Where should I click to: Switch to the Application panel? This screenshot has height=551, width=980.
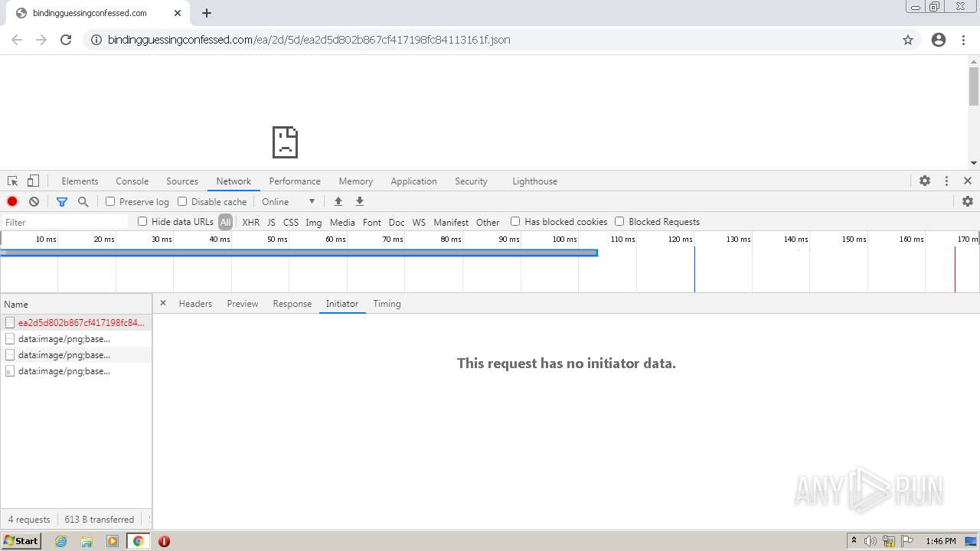pyautogui.click(x=413, y=181)
